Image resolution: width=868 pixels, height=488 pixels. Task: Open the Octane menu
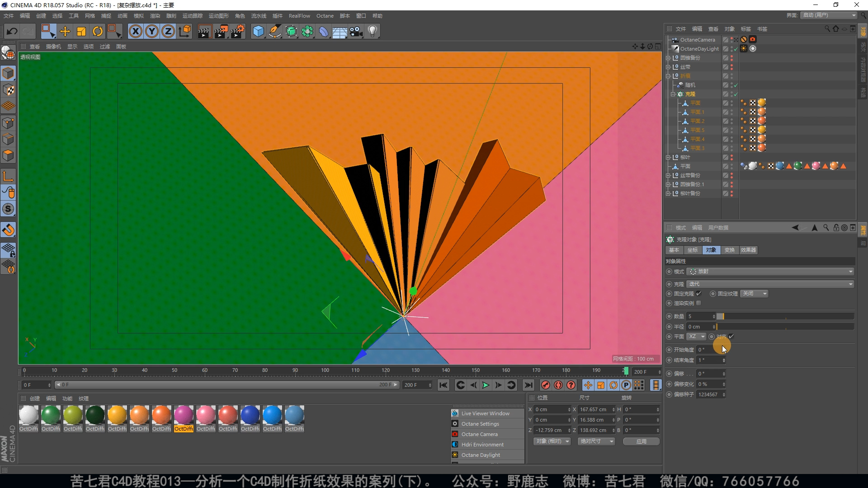point(325,16)
